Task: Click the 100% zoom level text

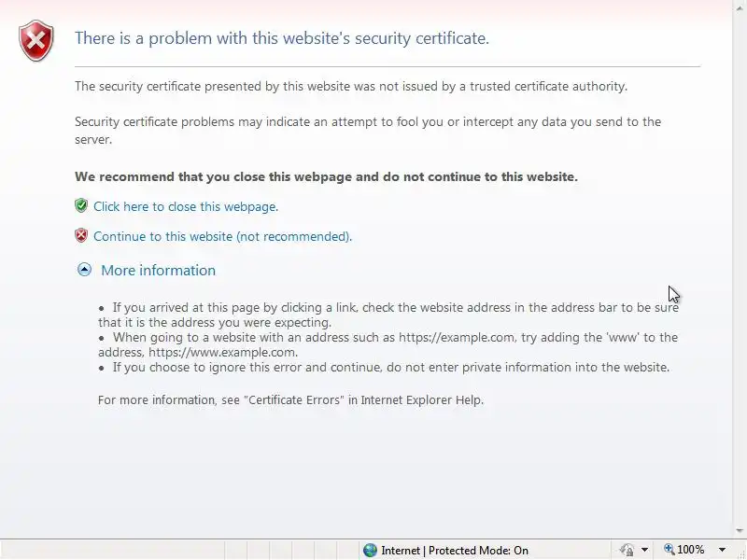Action: coord(691,550)
